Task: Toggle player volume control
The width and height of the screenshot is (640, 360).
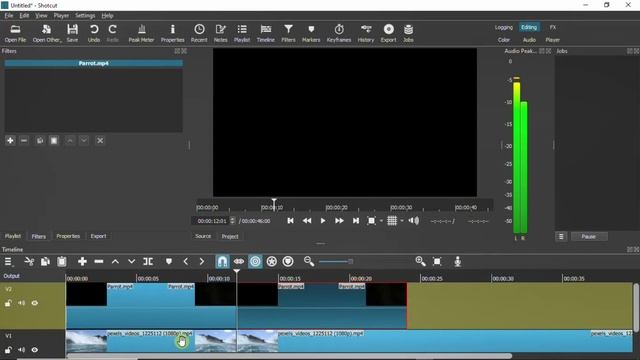Action: coord(414,221)
